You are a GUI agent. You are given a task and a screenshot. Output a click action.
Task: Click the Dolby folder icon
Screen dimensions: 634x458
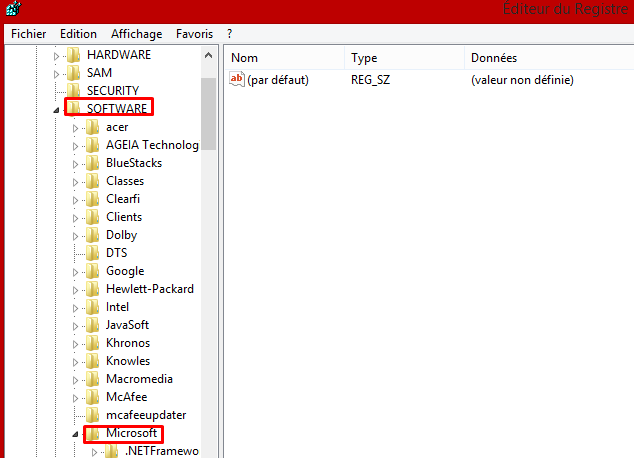coord(93,235)
